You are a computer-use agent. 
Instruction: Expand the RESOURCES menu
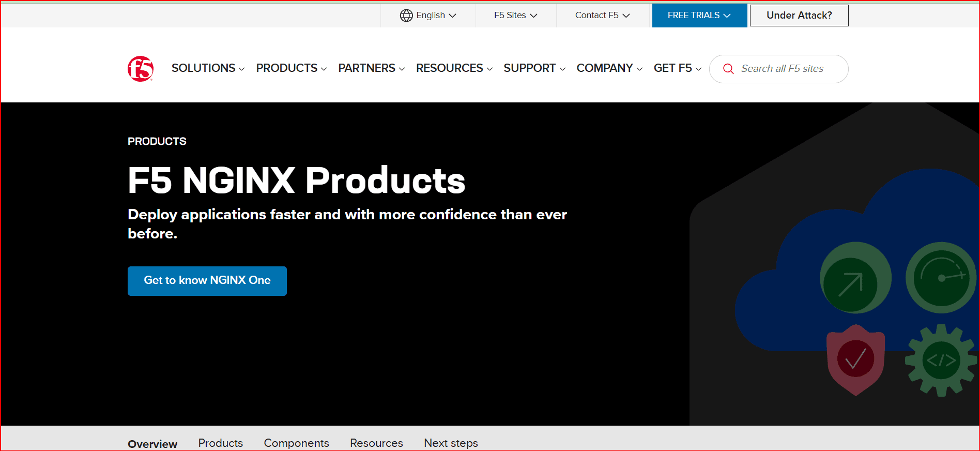[x=454, y=68]
